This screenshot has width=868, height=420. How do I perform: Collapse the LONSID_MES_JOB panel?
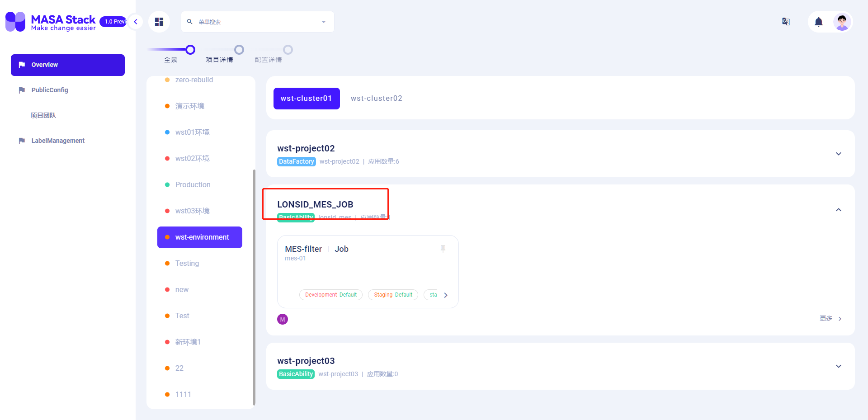click(839, 210)
